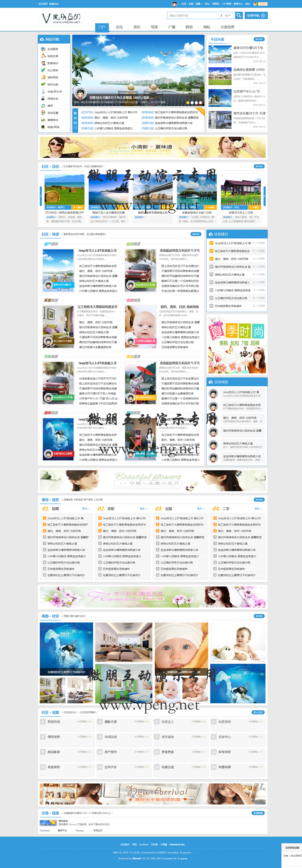Click the 教育培训 icon in site navigation

pyautogui.click(x=43, y=63)
